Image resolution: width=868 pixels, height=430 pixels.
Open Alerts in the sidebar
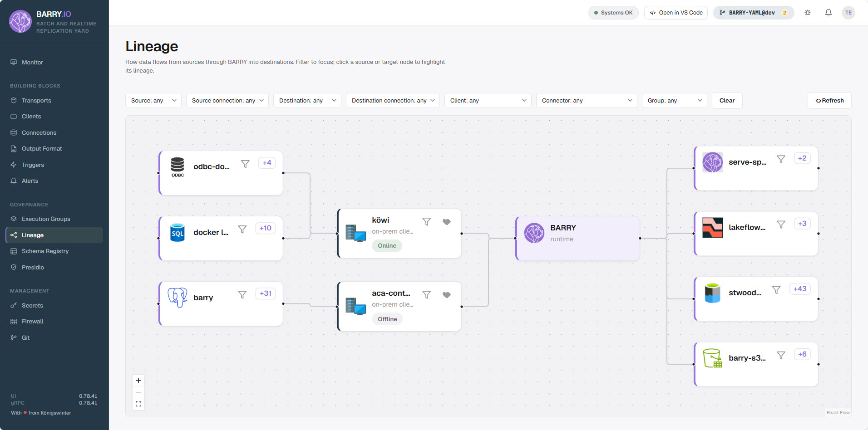pyautogui.click(x=54, y=181)
